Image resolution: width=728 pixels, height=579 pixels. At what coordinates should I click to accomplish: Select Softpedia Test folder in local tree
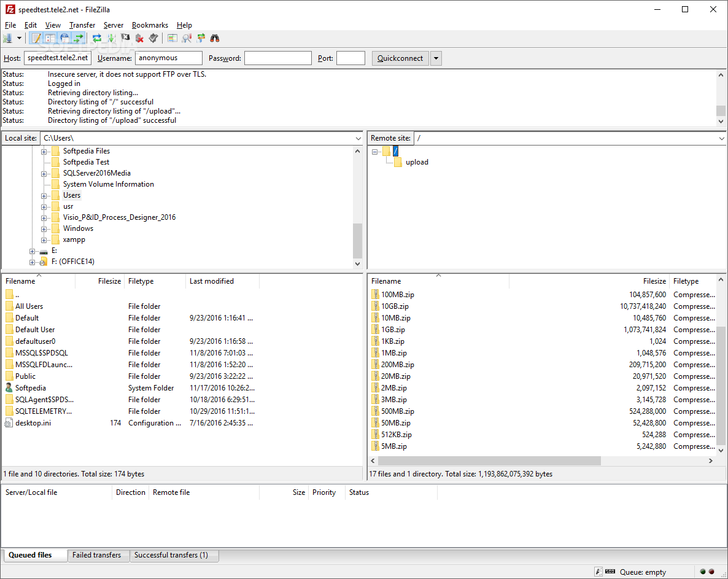point(86,162)
